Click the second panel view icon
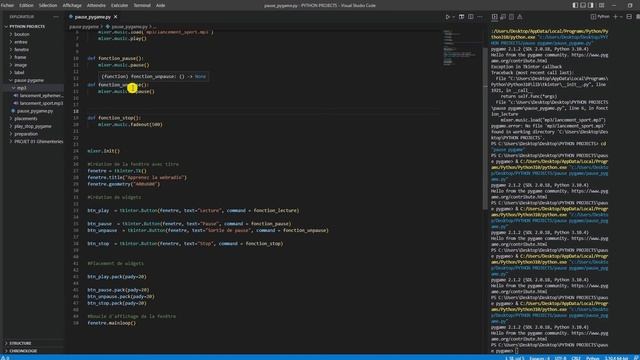 point(503,17)
